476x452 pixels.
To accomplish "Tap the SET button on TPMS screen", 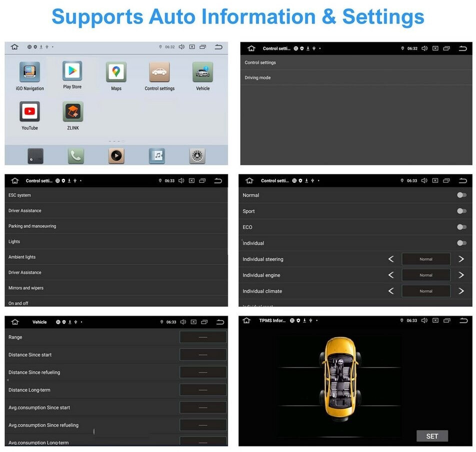I will pos(432,436).
